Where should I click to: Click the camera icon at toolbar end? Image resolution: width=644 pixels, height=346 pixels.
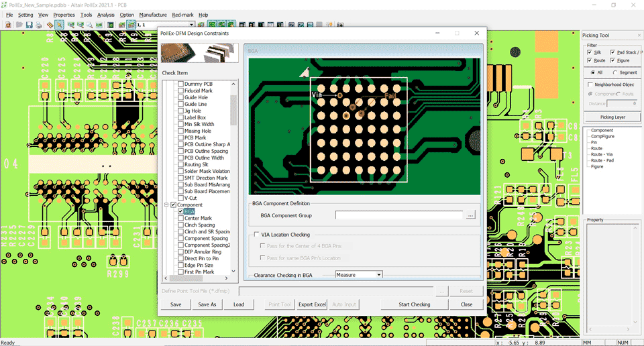click(x=340, y=25)
